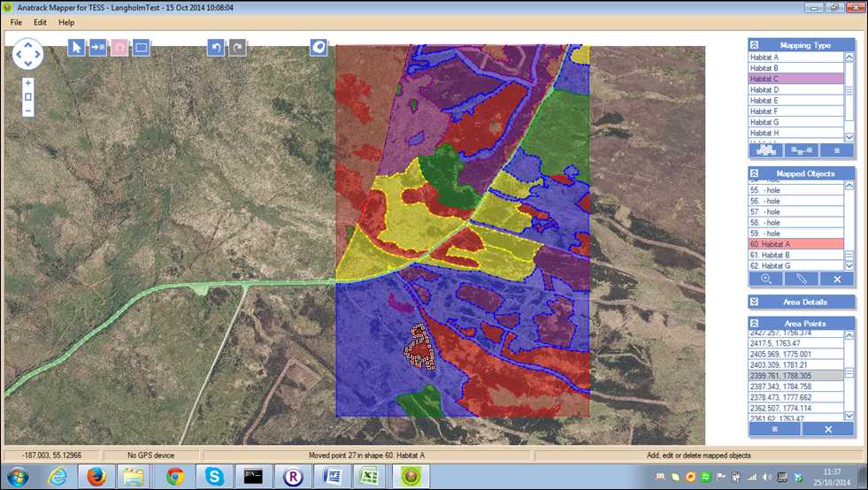Zoom out with the minus button
The image size is (868, 490).
click(28, 111)
